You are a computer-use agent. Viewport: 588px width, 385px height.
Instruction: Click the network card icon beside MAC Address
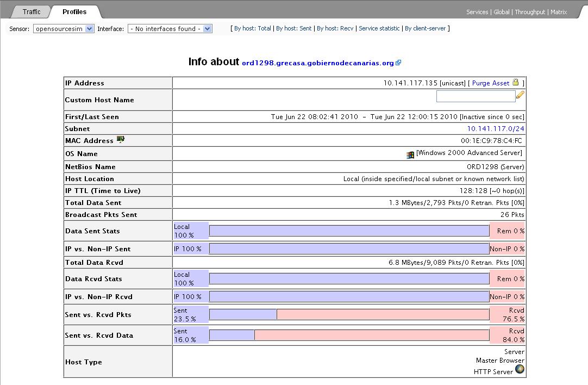point(121,140)
